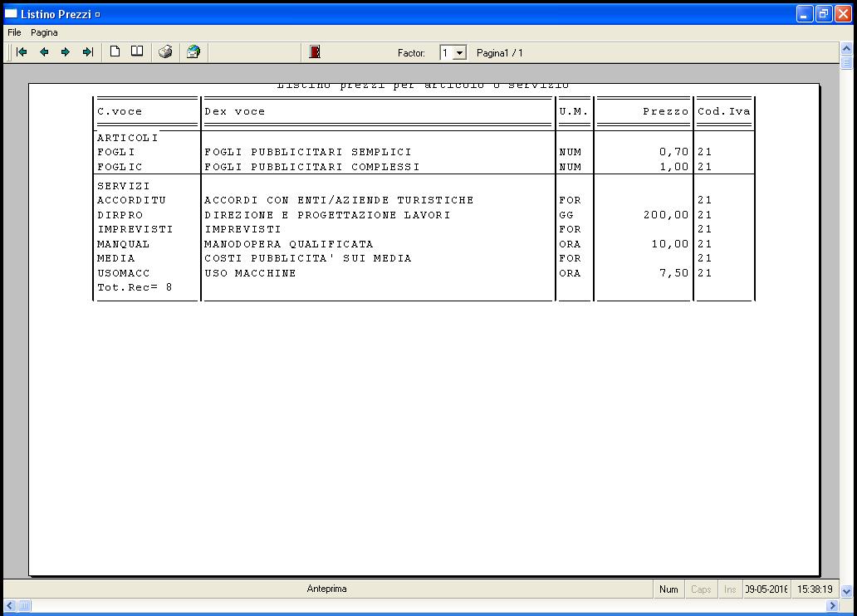This screenshot has width=857, height=616.
Task: Click the 'Pagina1 / 1' page indicator
Action: [500, 53]
